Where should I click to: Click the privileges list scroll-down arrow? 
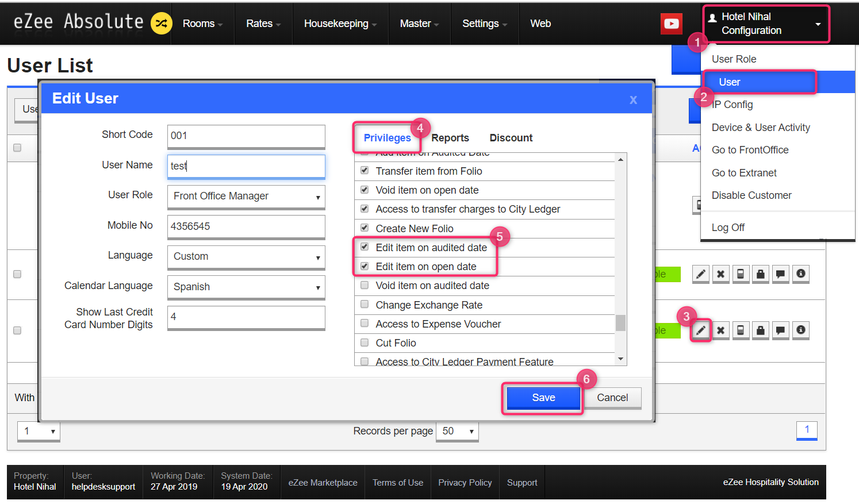click(x=620, y=359)
